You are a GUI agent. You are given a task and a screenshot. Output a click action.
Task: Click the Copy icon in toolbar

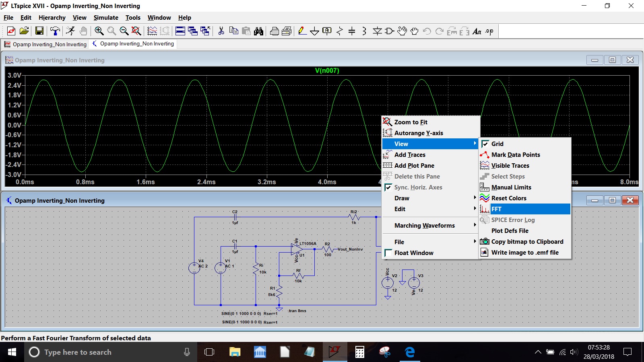click(233, 31)
